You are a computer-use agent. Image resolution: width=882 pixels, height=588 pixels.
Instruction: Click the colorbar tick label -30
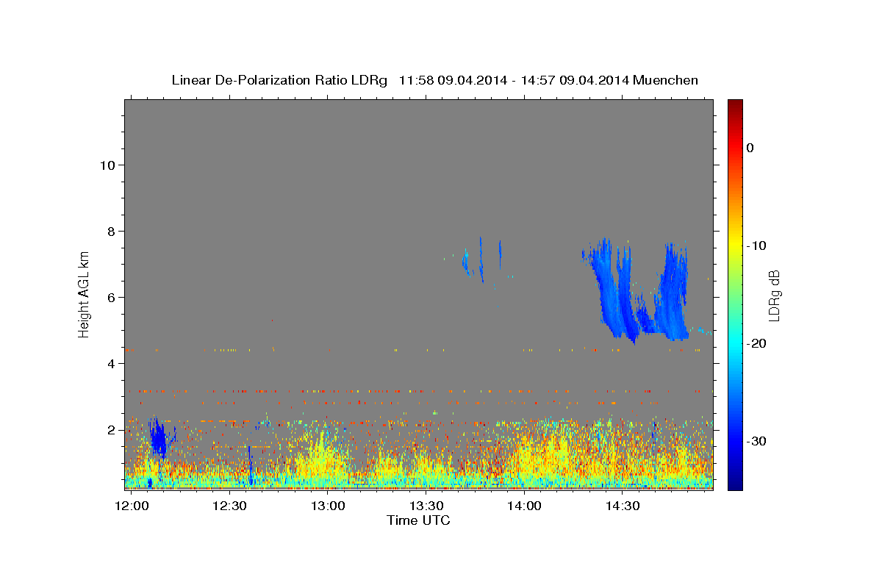[756, 441]
